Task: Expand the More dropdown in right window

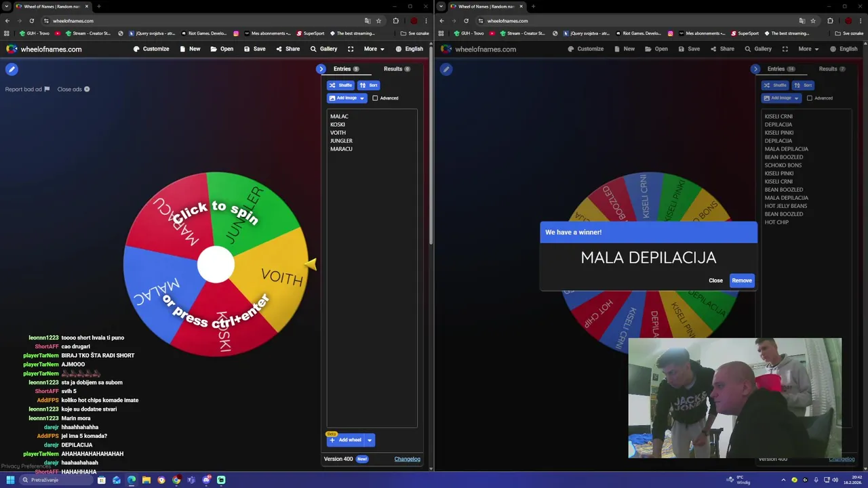Action: (x=808, y=49)
